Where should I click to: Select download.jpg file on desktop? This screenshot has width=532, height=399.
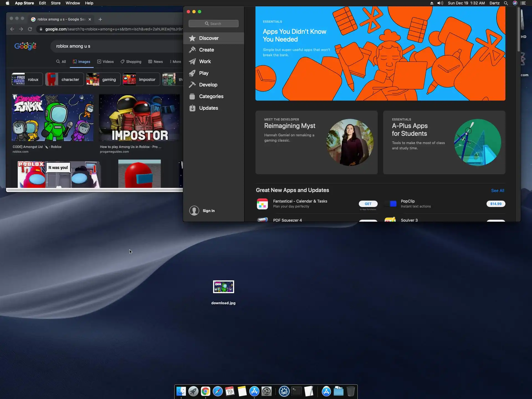point(223,287)
